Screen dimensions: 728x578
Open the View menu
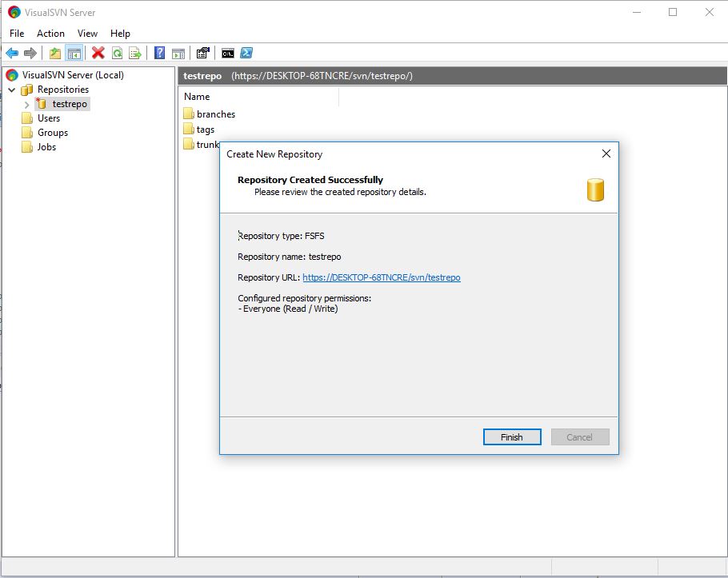coord(87,34)
